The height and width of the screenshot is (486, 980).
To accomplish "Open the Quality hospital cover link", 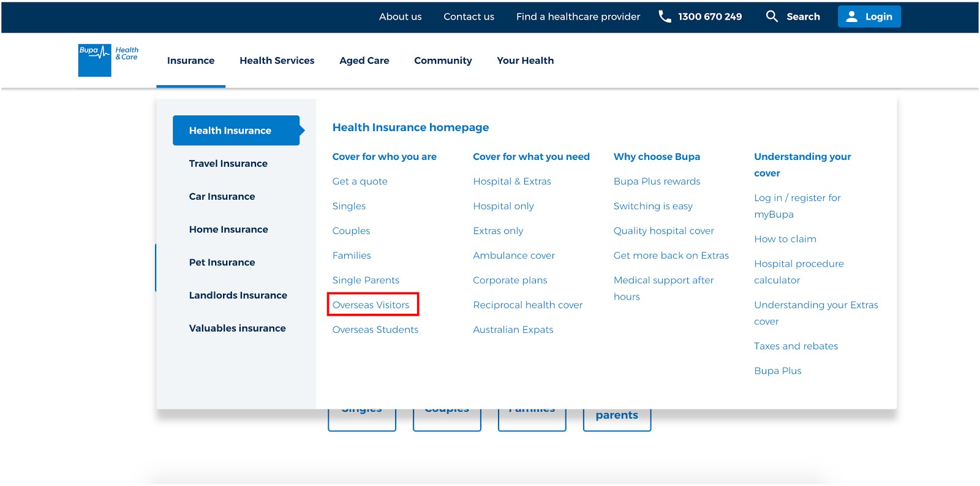I will 663,231.
